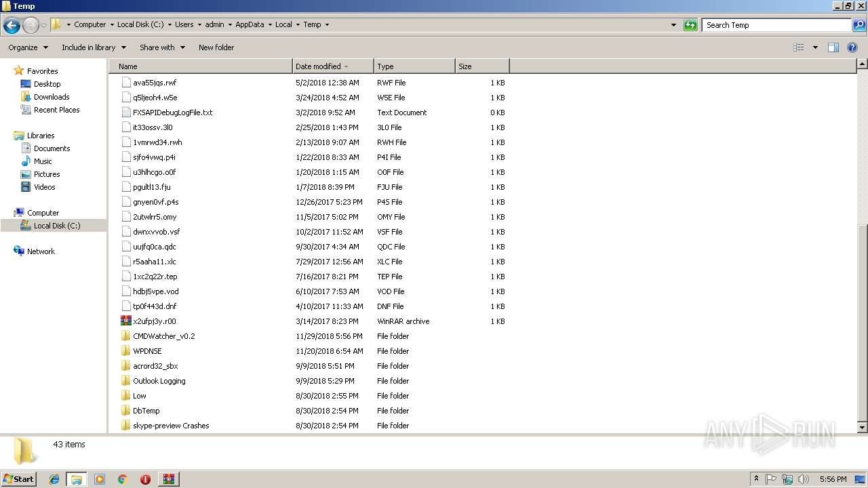The height and width of the screenshot is (488, 868).
Task: Select the DbTemp folder icon
Action: point(125,411)
